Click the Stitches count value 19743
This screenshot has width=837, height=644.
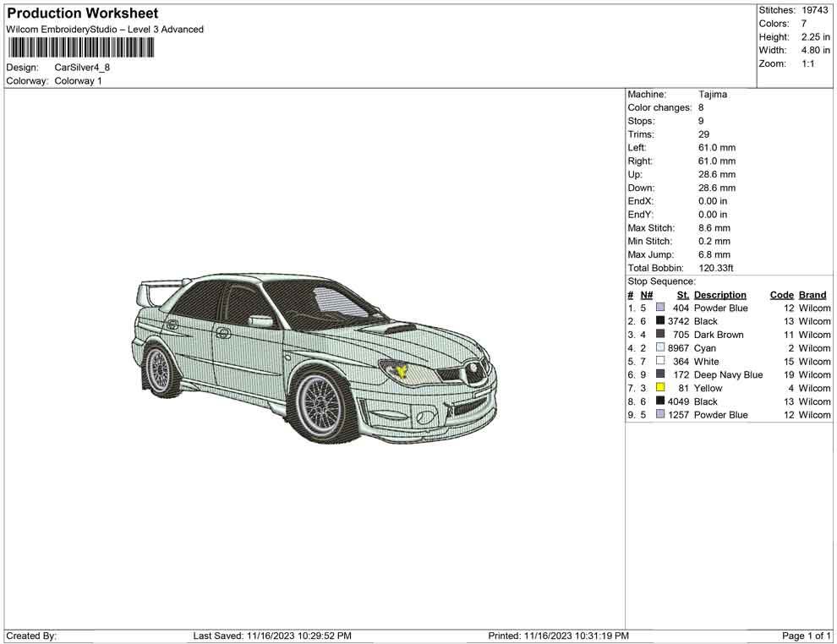814,10
